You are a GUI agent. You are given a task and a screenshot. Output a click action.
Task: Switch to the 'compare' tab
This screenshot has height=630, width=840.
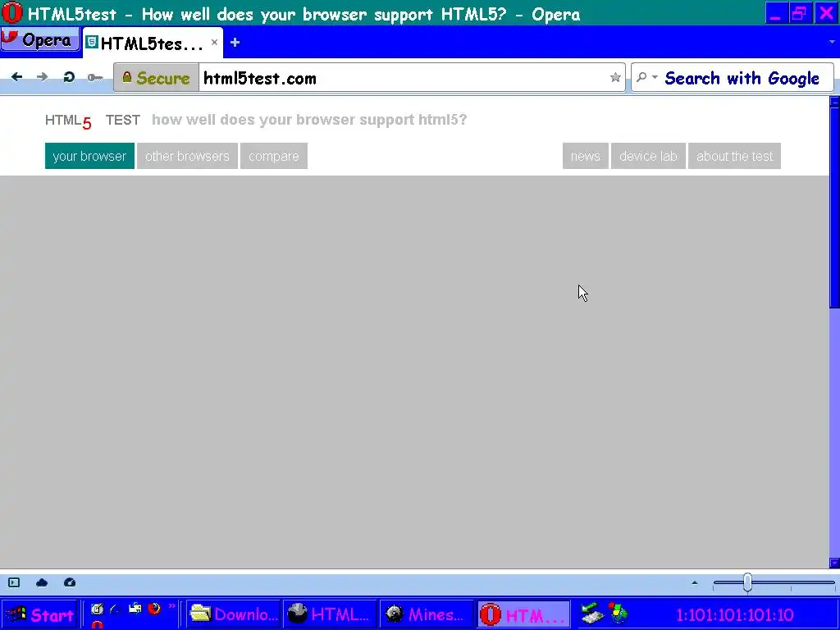coord(274,156)
